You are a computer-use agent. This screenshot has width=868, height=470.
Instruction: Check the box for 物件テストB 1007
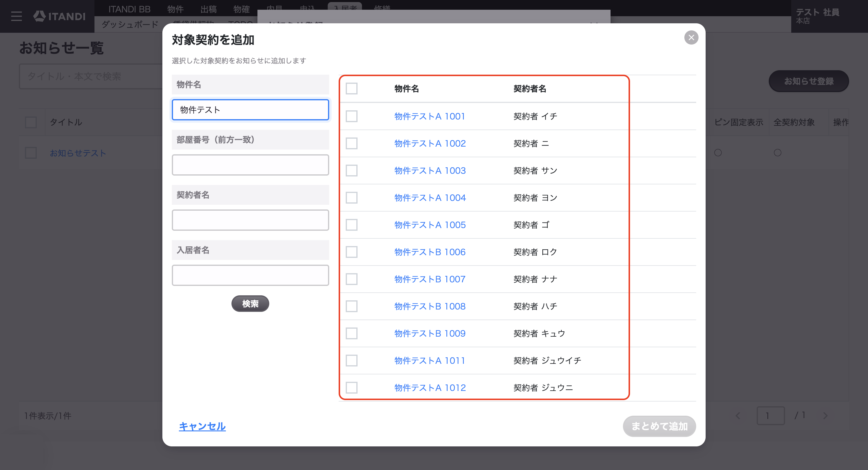pos(351,279)
